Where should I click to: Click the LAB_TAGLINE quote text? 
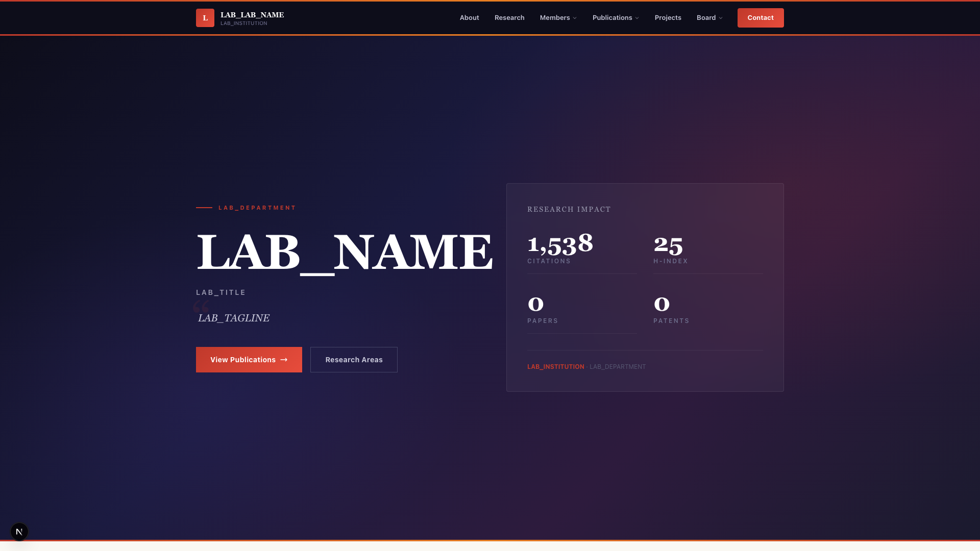tap(234, 318)
